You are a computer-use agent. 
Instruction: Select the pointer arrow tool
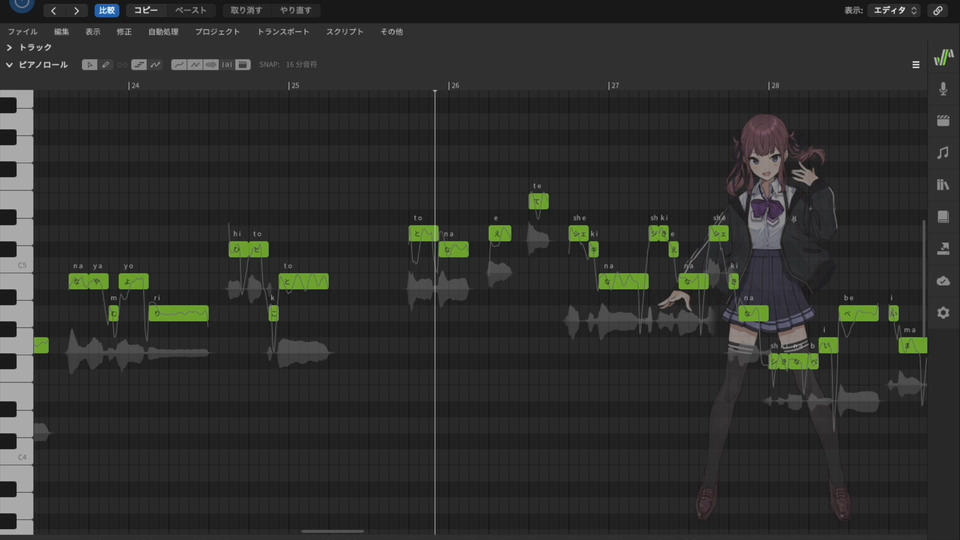coord(89,64)
